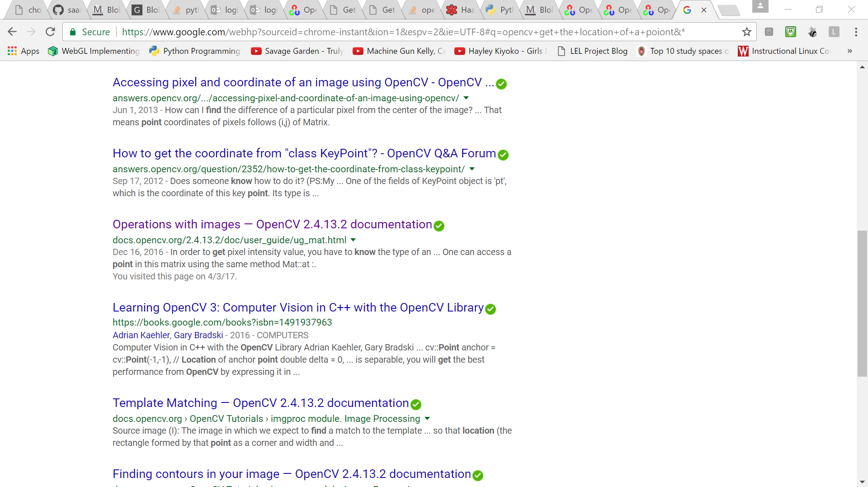Reload the current page
The image size is (868, 487).
pyautogui.click(x=50, y=32)
